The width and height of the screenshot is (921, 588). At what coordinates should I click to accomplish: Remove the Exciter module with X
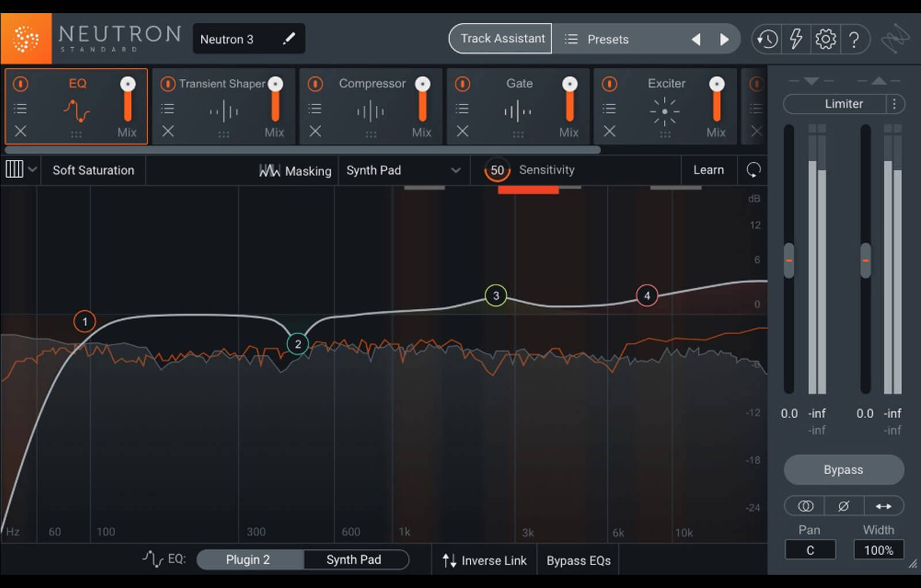[610, 131]
